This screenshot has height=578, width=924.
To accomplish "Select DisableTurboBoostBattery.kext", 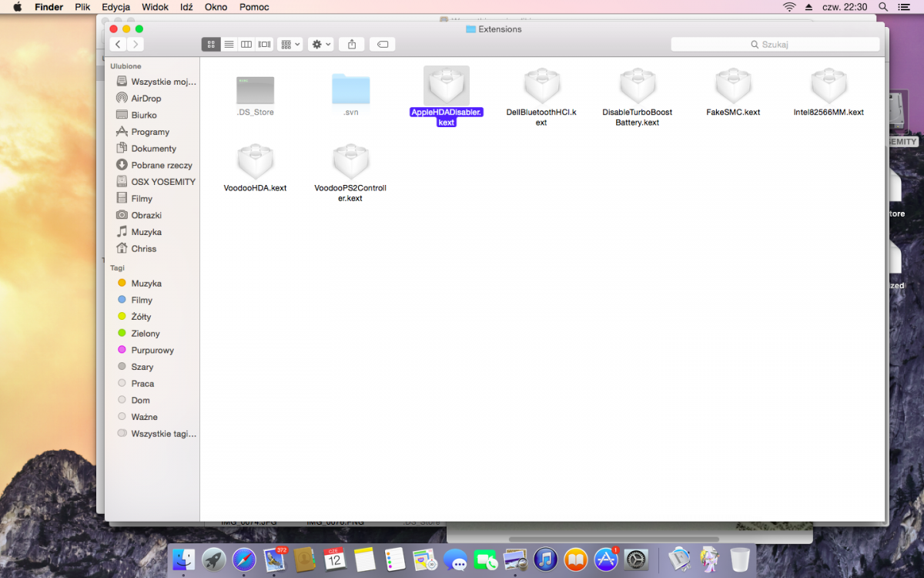I will click(638, 96).
